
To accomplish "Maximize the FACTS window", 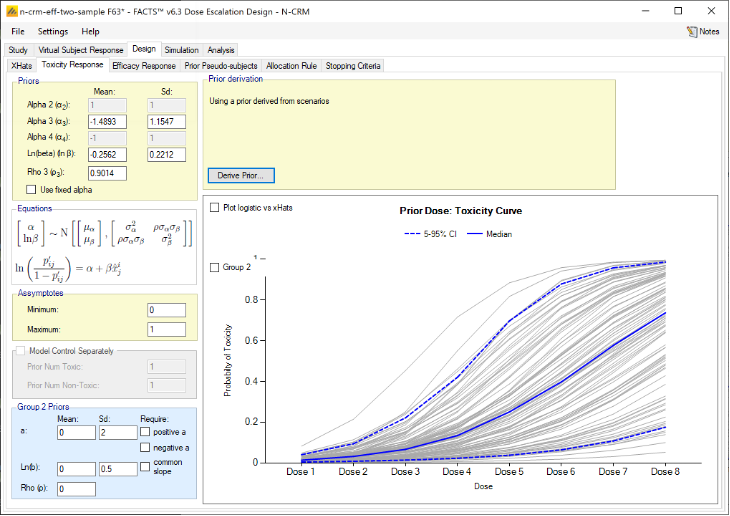I will click(678, 10).
